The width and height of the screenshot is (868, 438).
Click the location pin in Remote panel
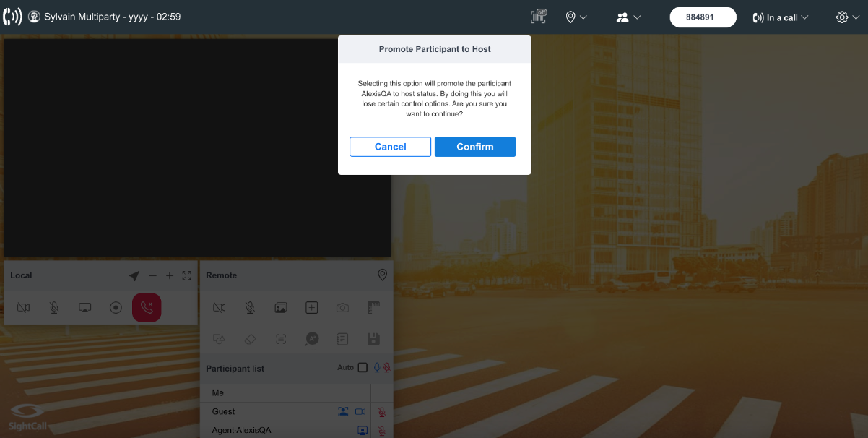click(383, 275)
